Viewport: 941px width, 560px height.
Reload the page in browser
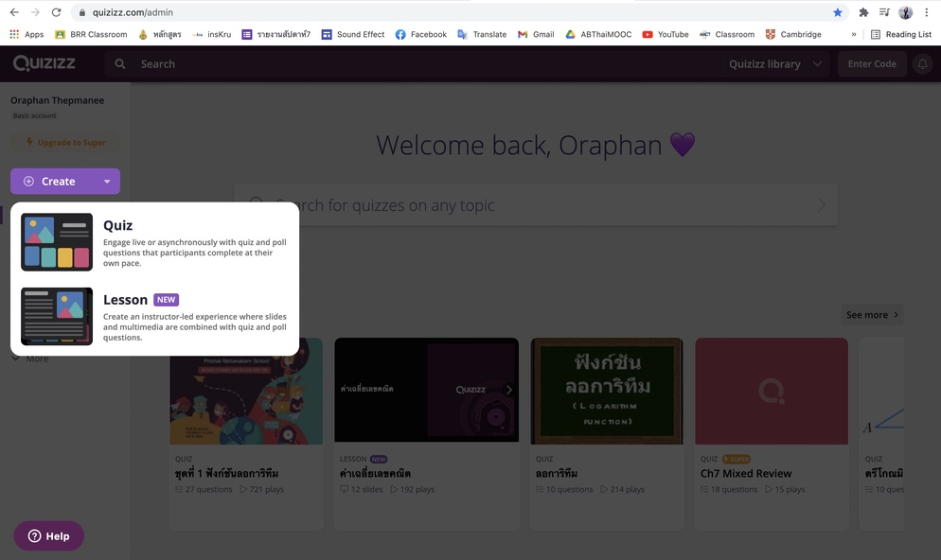point(56,12)
